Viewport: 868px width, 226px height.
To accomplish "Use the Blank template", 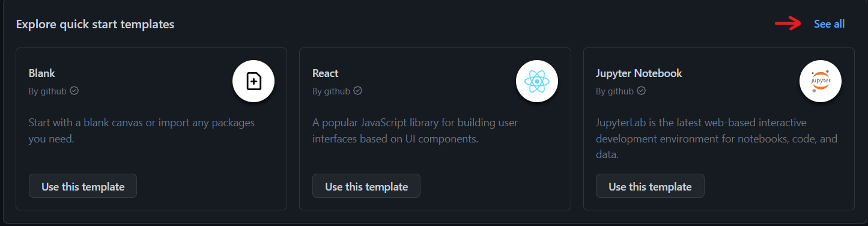I will [x=83, y=186].
